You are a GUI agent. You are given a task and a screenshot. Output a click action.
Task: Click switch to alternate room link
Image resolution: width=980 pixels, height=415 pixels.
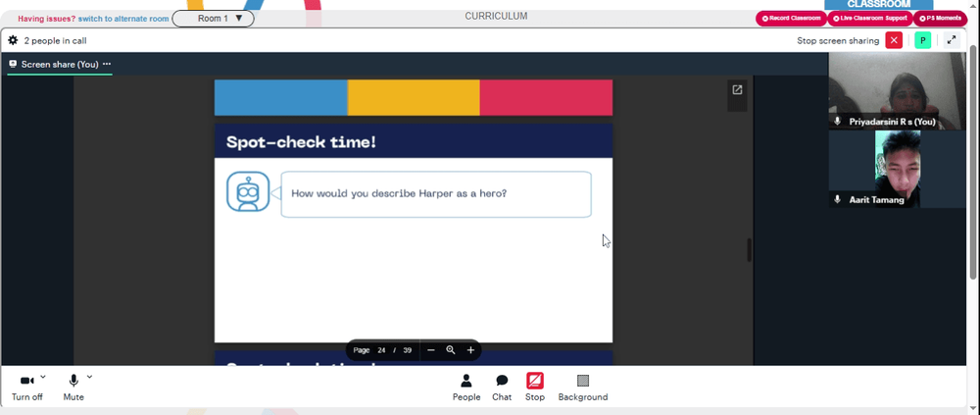[123, 19]
